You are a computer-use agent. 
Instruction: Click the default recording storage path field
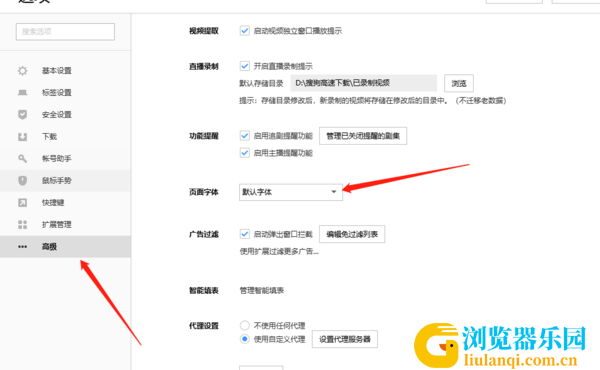364,83
